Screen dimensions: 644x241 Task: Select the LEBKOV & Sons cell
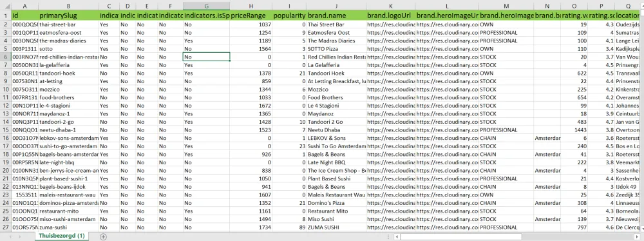[x=336, y=138]
